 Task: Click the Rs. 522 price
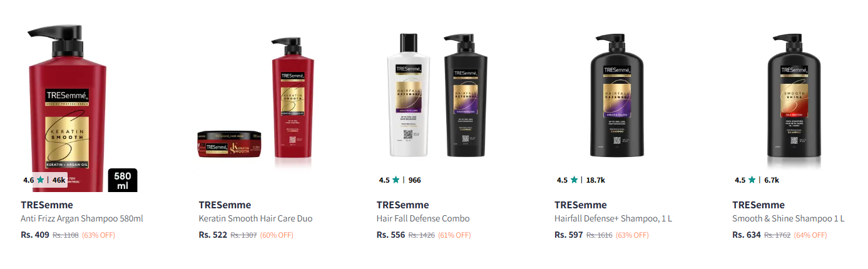pos(213,235)
